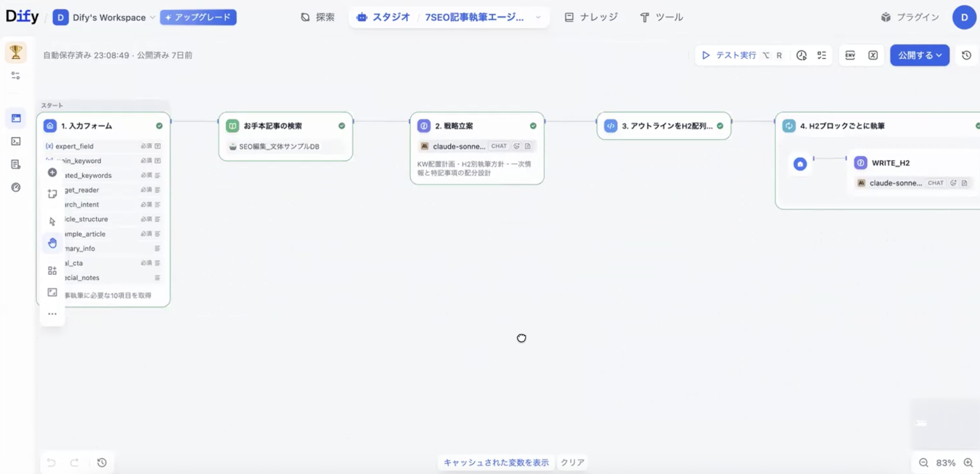Click the minimap thumbnail
This screenshot has height=474, width=980.
(945, 423)
